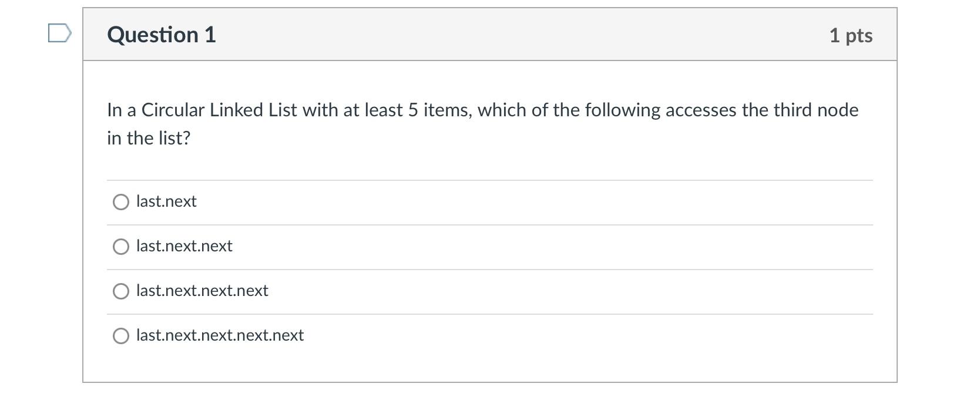Click the last.next answer label text
This screenshot has width=980, height=407.
(166, 201)
